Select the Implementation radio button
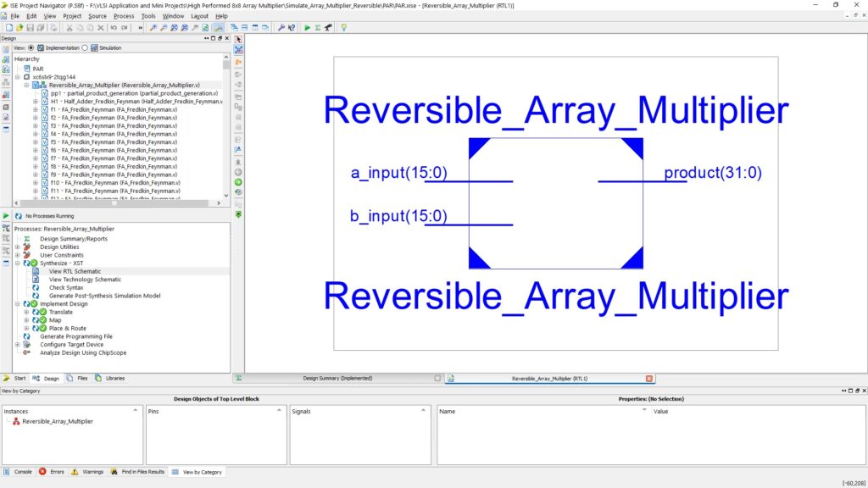This screenshot has height=488, width=868. [x=31, y=47]
